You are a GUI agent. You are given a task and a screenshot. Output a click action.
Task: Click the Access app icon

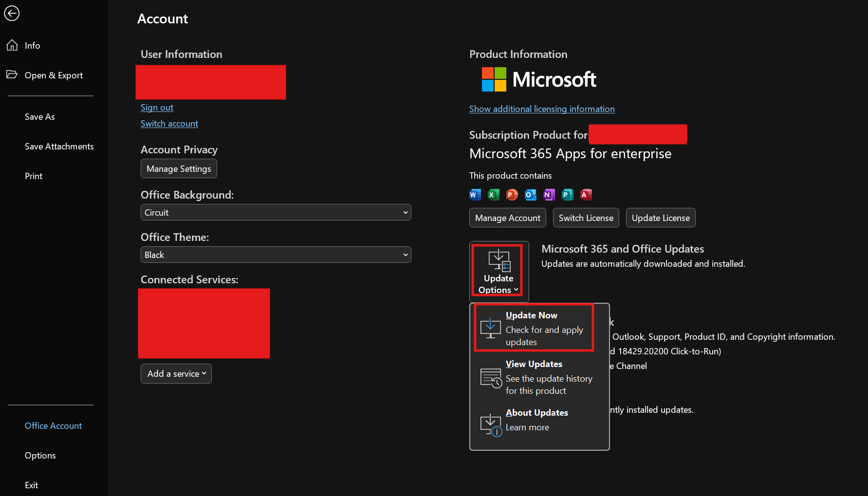pos(586,195)
